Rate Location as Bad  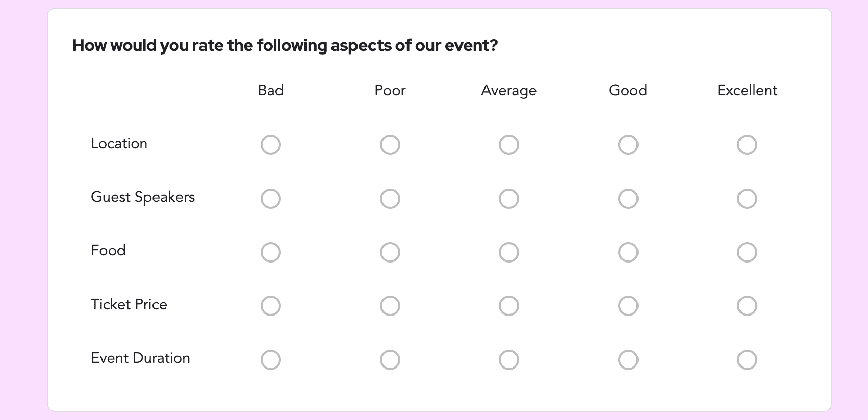(x=270, y=145)
